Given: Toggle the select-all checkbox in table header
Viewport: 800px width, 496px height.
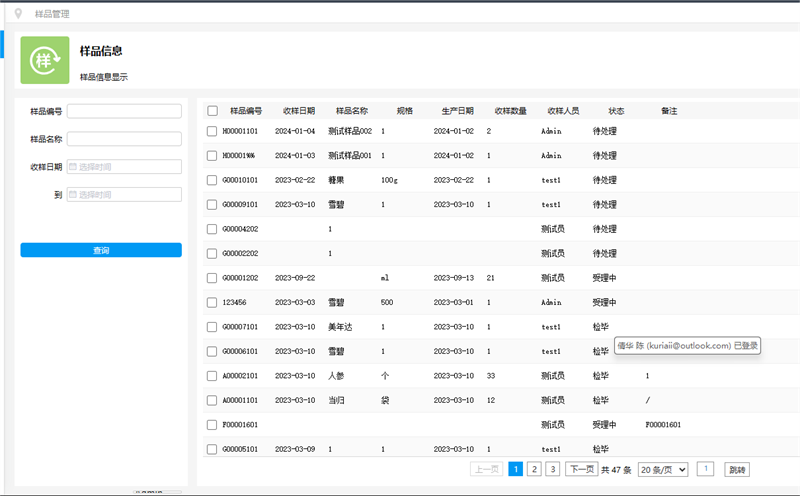Looking at the screenshot, I should (x=212, y=111).
